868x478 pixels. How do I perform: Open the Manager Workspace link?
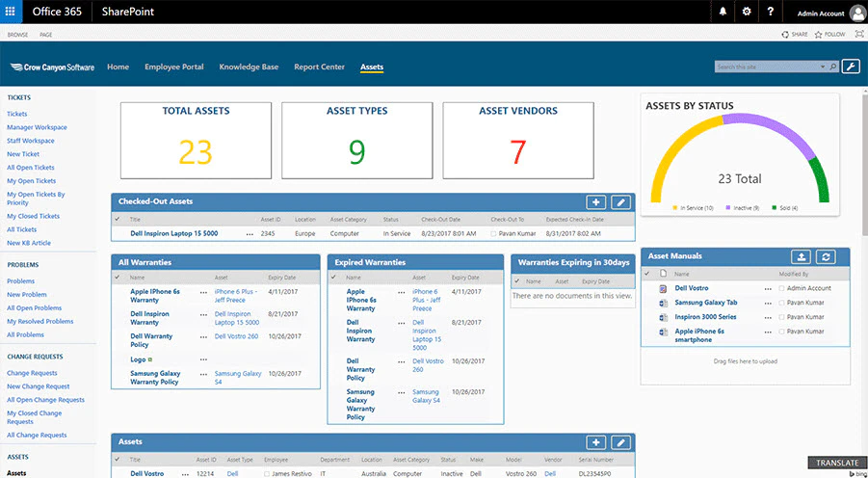point(37,127)
